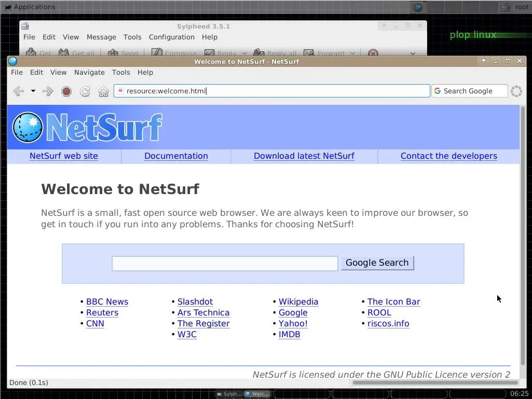Open the back history dropdown arrow
Viewport: 532px width, 399px height.
[x=33, y=91]
